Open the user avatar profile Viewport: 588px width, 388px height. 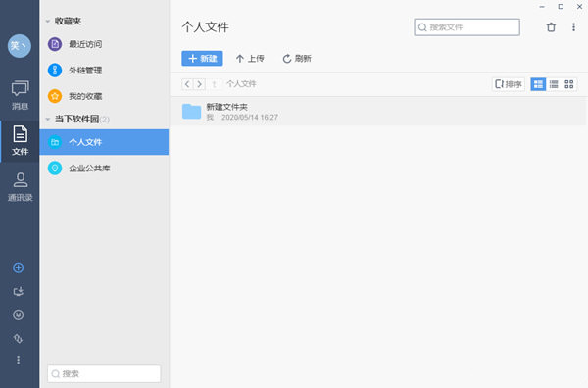click(x=20, y=46)
